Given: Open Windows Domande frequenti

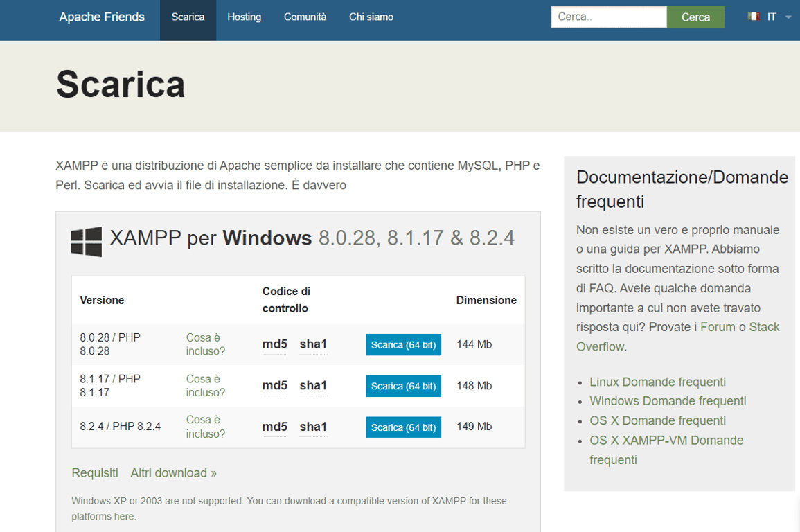Looking at the screenshot, I should 667,401.
